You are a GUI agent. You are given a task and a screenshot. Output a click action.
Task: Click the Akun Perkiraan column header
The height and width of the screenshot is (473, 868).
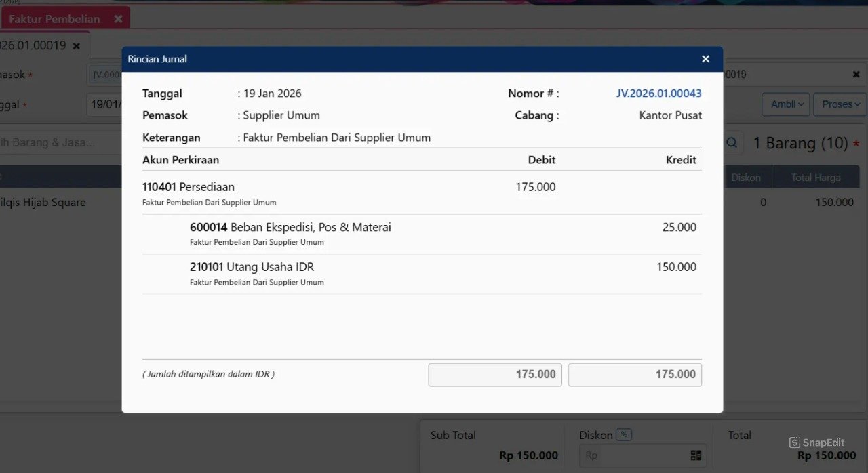pyautogui.click(x=180, y=160)
